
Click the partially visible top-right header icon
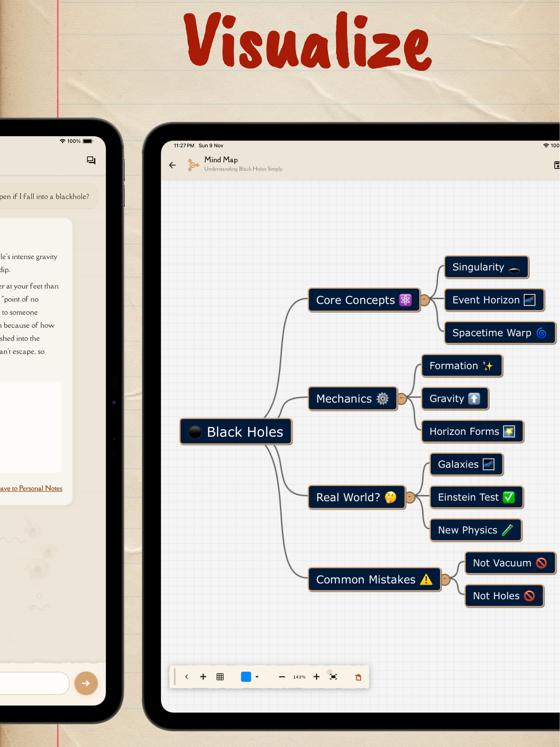(x=557, y=165)
